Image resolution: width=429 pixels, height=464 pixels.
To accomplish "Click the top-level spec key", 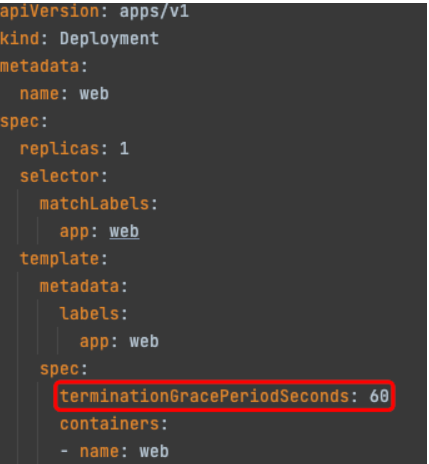I will [19, 121].
